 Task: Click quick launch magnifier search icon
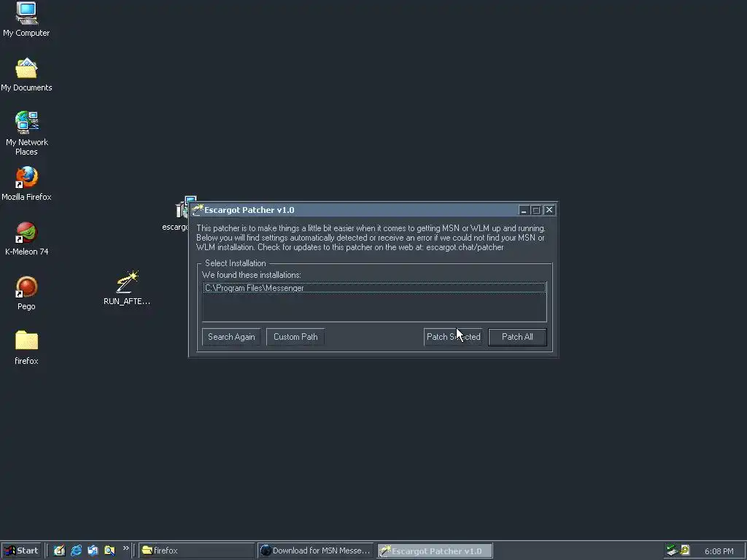pyautogui.click(x=109, y=551)
